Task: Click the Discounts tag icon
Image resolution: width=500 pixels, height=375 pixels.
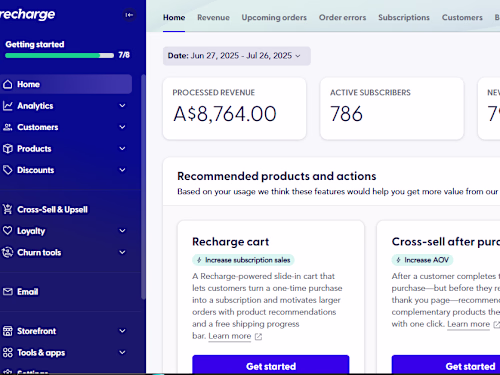Action: click(x=8, y=170)
